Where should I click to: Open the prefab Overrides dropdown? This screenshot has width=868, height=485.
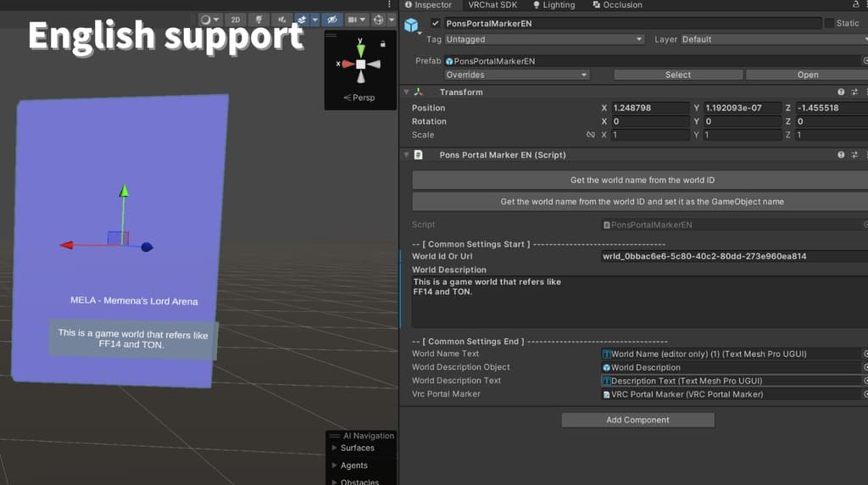[516, 75]
